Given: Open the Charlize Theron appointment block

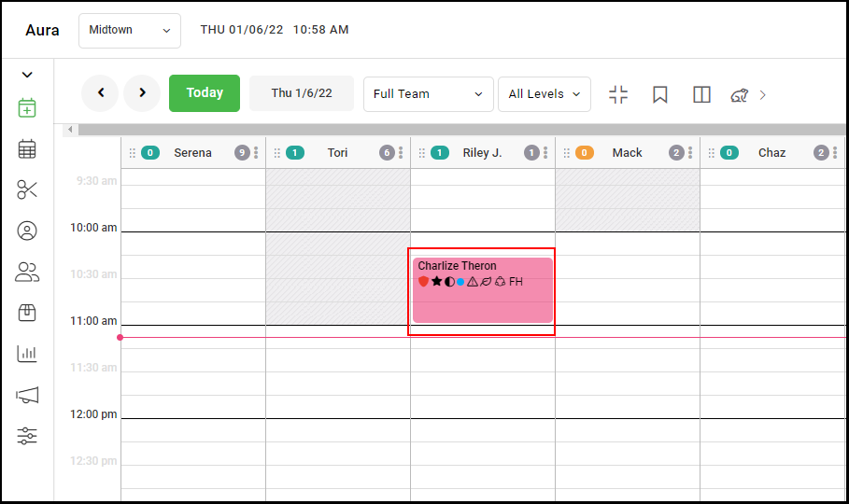Looking at the screenshot, I should pos(483,290).
